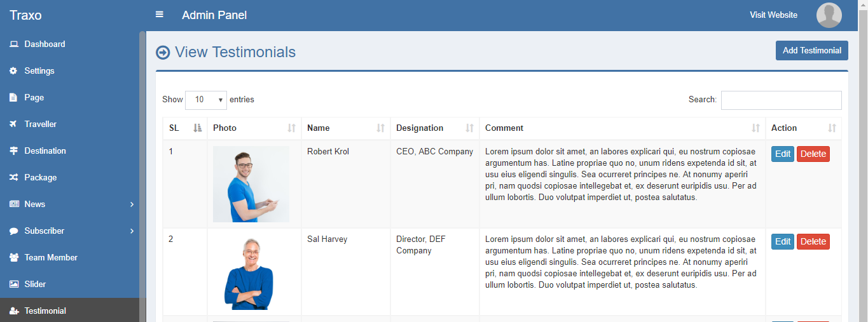Click the hamburger menu toggle icon

pyautogui.click(x=160, y=15)
